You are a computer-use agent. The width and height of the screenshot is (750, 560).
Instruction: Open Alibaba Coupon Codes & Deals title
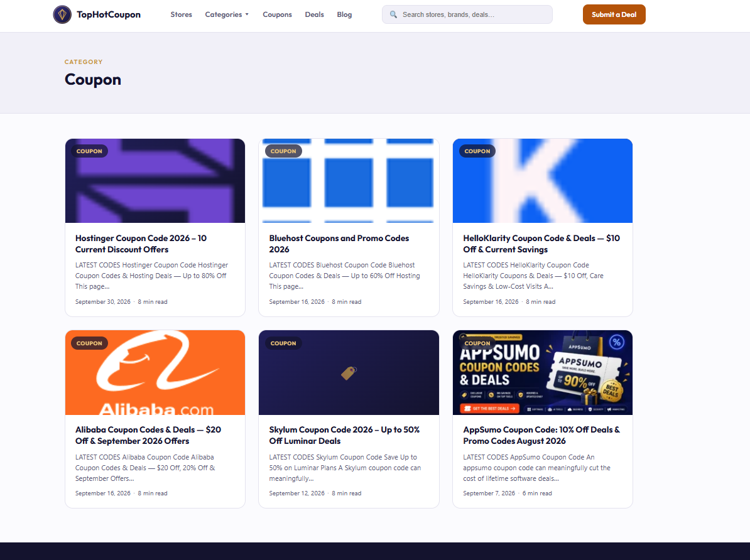tap(148, 435)
